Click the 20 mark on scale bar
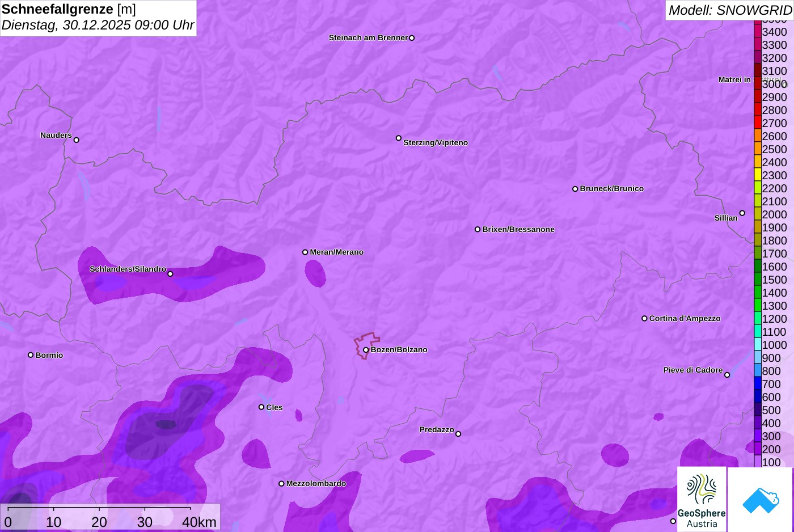 (x=99, y=522)
